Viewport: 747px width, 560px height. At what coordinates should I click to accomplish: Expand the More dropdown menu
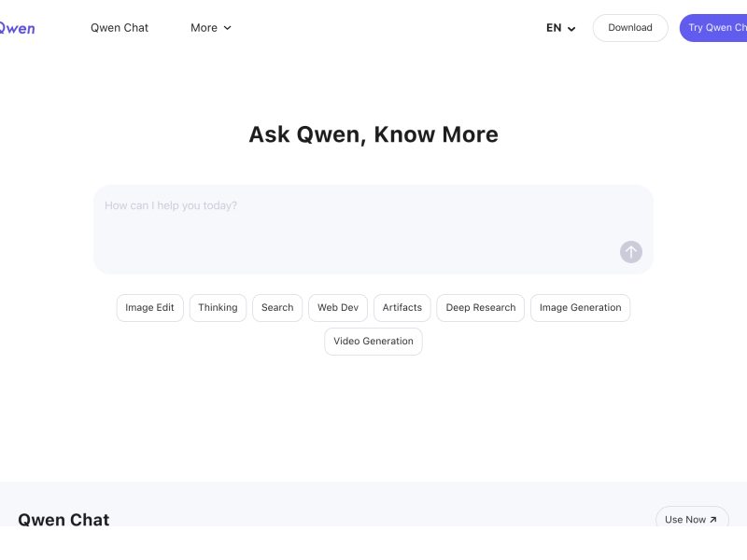[x=210, y=28]
